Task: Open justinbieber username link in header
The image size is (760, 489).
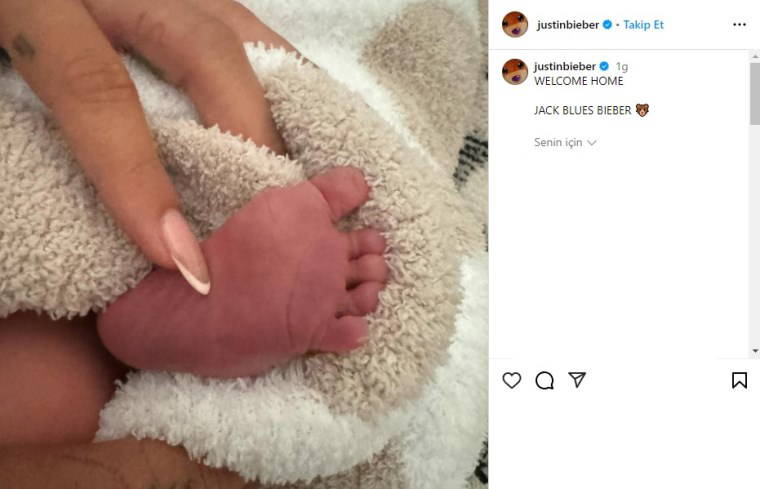Action: [x=568, y=25]
